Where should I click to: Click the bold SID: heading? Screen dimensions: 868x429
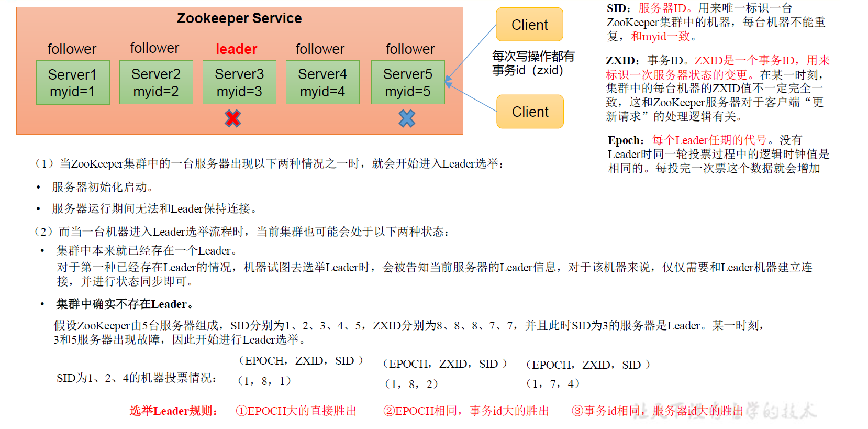pos(619,8)
